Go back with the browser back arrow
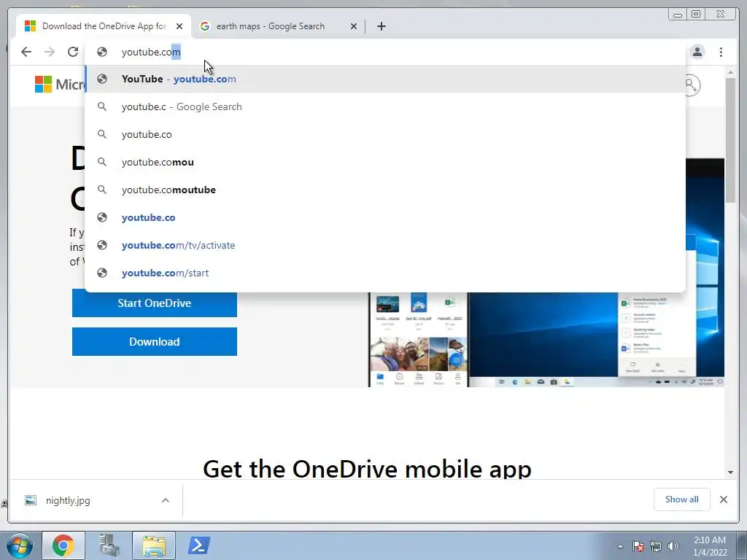This screenshot has width=747, height=560. point(26,52)
